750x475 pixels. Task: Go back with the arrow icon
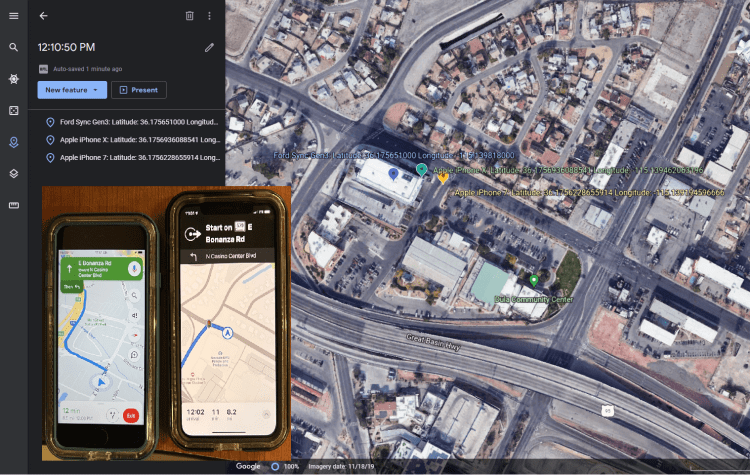point(43,16)
